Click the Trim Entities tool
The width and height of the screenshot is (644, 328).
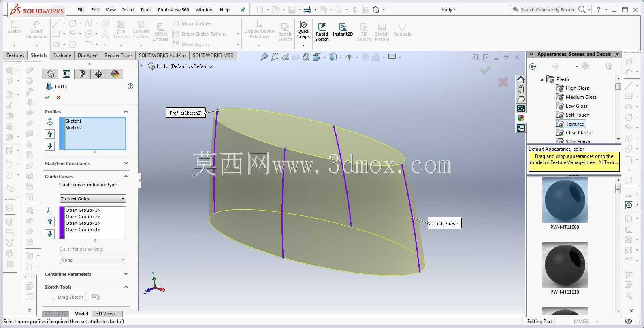[x=121, y=30]
